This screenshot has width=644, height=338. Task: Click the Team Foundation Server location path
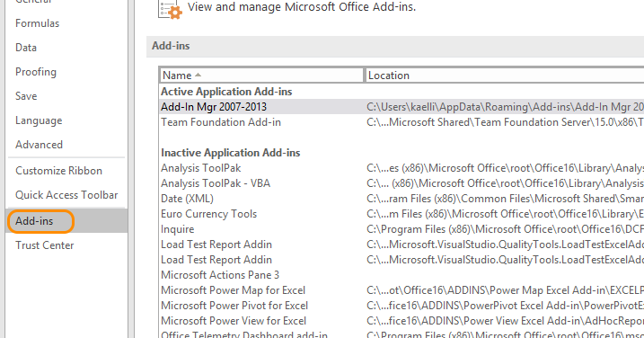(505, 122)
